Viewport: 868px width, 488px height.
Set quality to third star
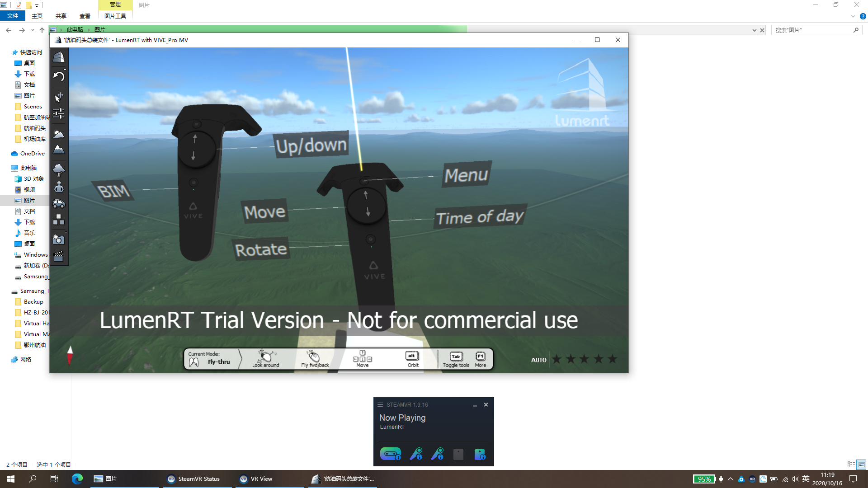point(585,359)
